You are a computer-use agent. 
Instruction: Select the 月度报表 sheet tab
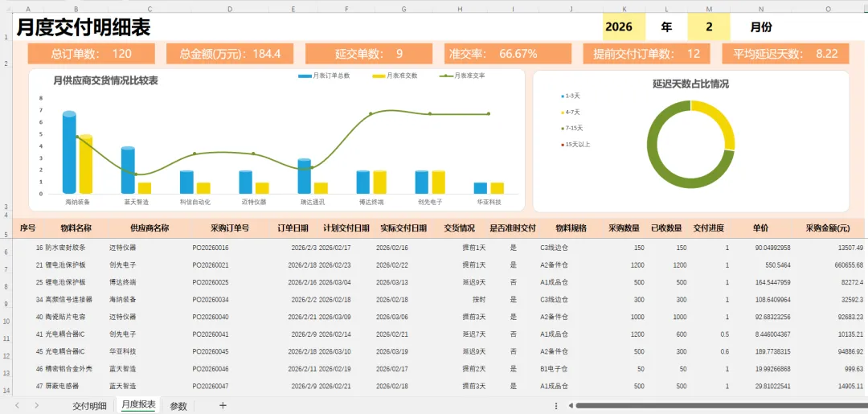[138, 404]
